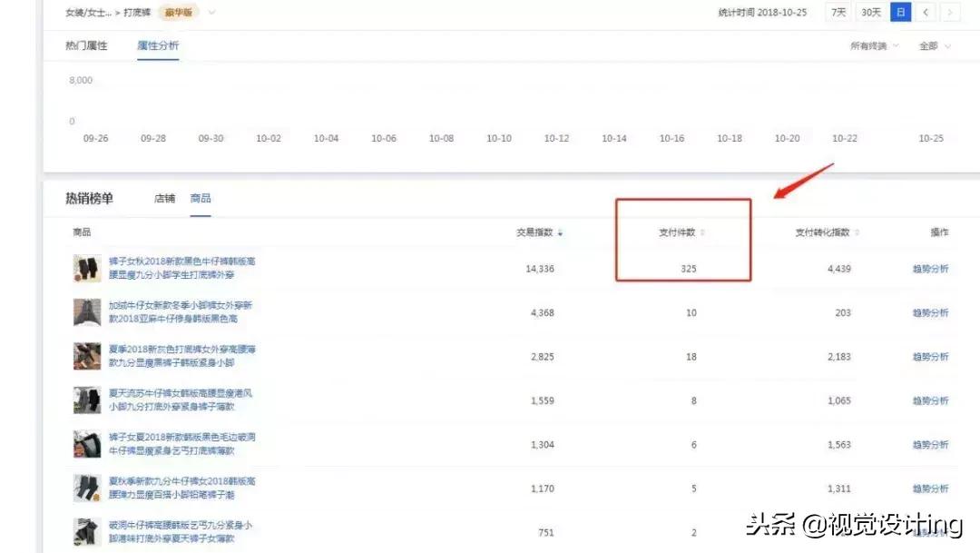This screenshot has height=553, width=980.
Task: Click the blue 日 daily button
Action: click(x=900, y=12)
